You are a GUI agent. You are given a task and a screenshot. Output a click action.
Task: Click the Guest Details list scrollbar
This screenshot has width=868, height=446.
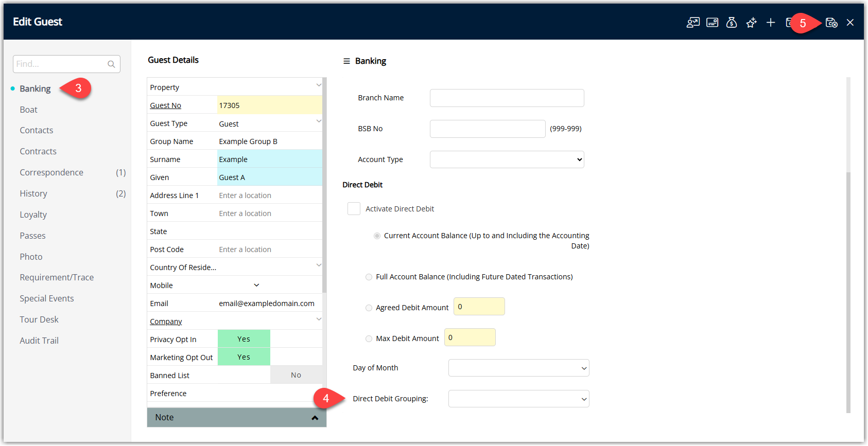pyautogui.click(x=324, y=185)
